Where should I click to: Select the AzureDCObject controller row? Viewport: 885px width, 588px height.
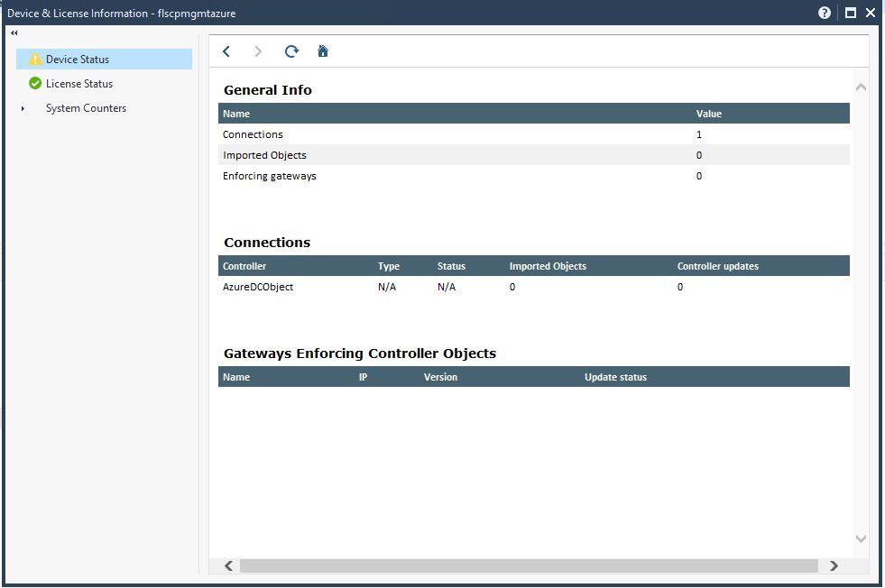(259, 287)
